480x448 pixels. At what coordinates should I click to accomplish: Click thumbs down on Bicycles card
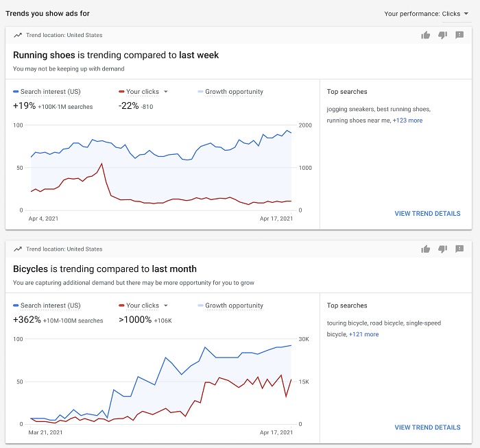click(442, 249)
